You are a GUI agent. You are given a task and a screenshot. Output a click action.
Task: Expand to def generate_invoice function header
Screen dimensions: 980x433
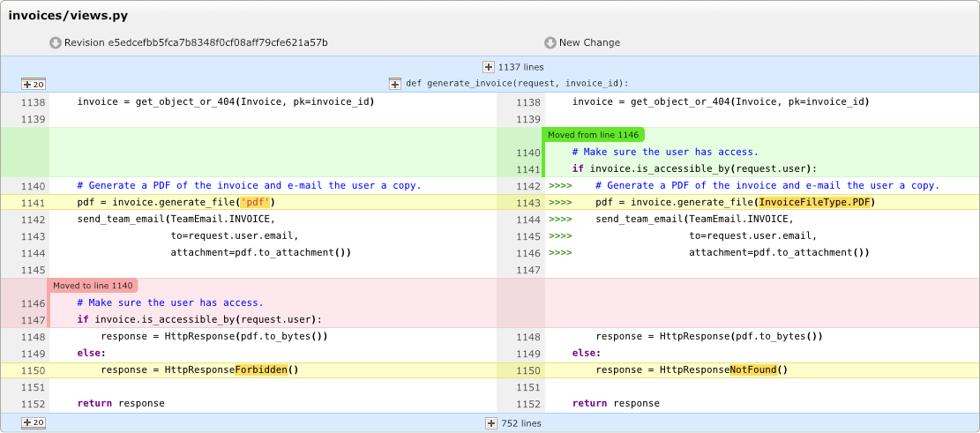point(394,84)
